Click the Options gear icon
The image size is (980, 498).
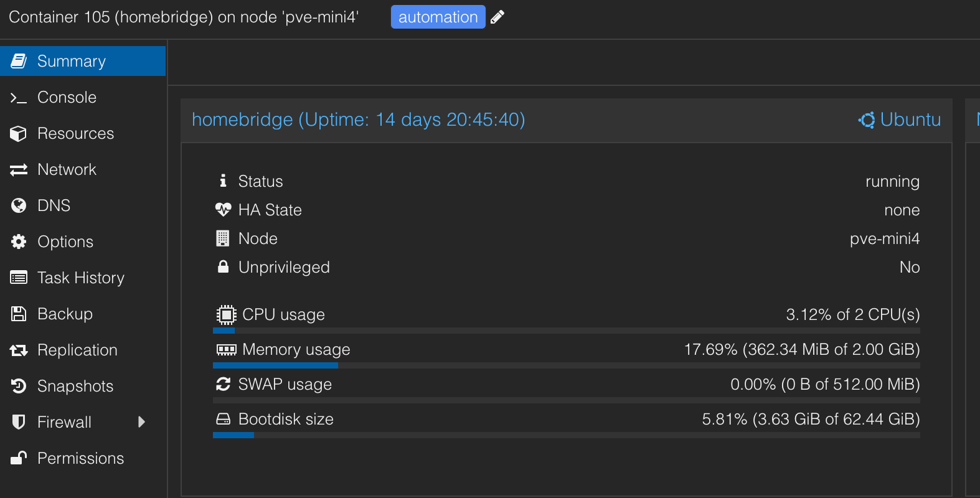click(x=19, y=242)
